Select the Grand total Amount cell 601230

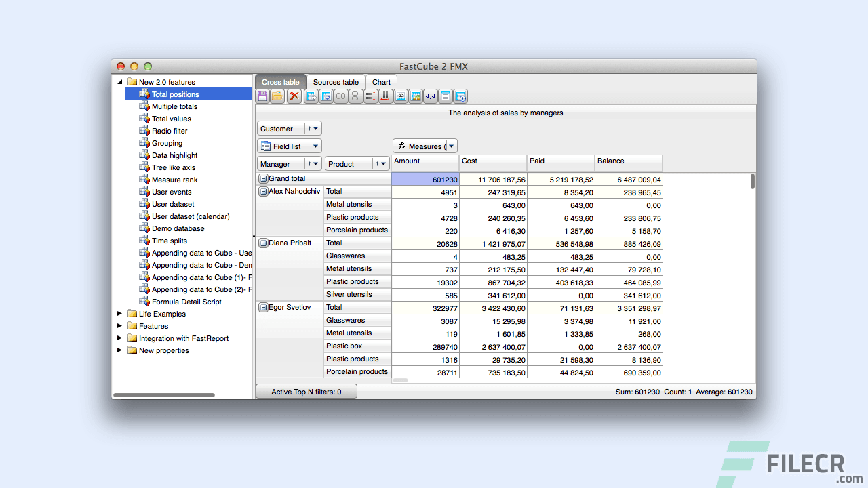pos(425,180)
